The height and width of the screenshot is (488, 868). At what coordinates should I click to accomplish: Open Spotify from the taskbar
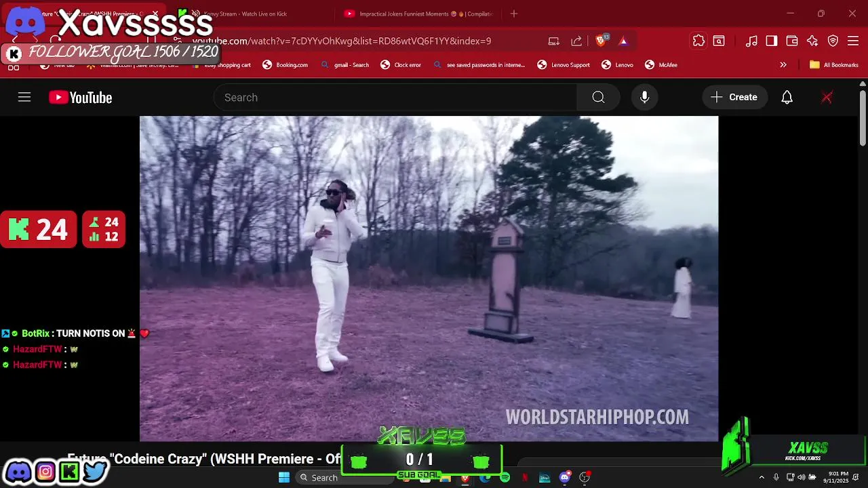click(x=505, y=478)
